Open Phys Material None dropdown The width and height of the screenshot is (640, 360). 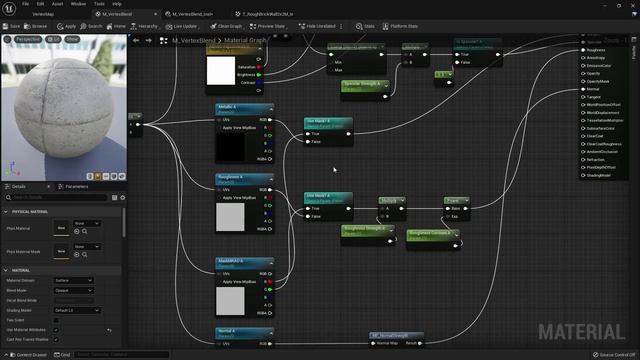[x=87, y=223]
